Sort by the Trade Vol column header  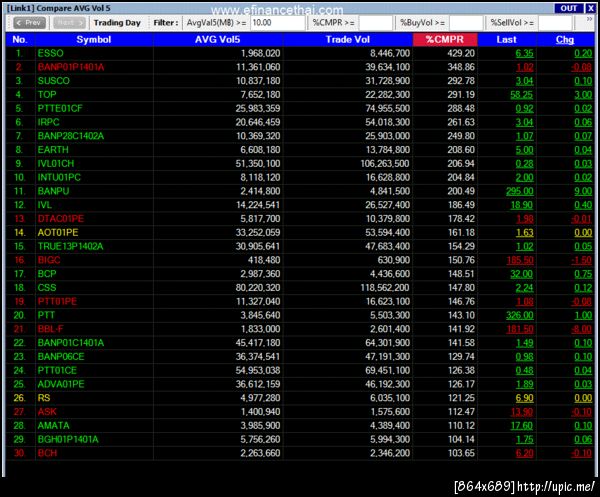click(347, 39)
